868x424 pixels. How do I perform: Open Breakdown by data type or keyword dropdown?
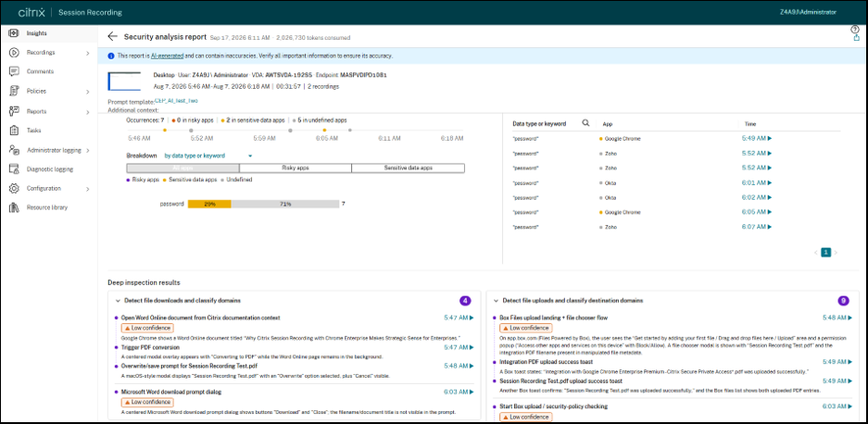tap(208, 156)
